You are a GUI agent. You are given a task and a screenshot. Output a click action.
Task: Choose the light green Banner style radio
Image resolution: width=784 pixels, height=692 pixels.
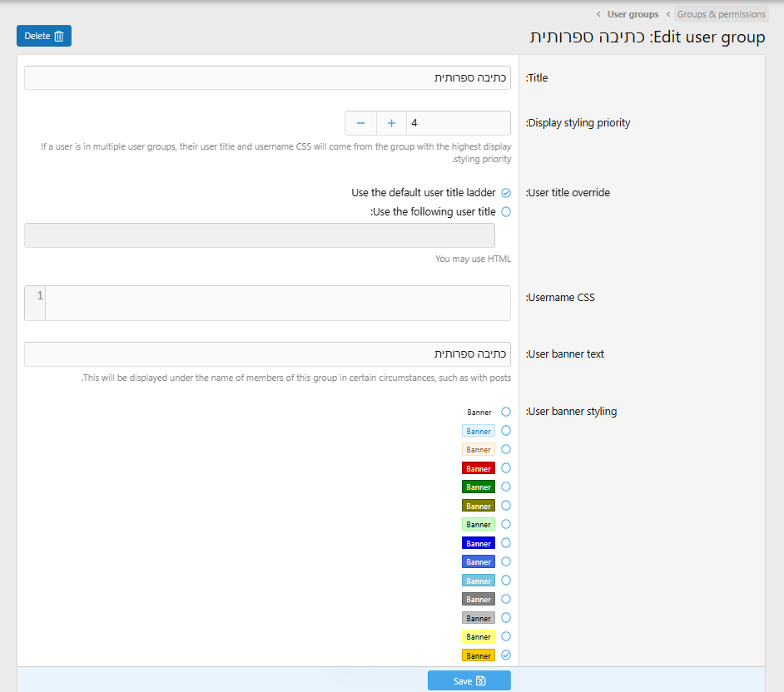pyautogui.click(x=506, y=524)
